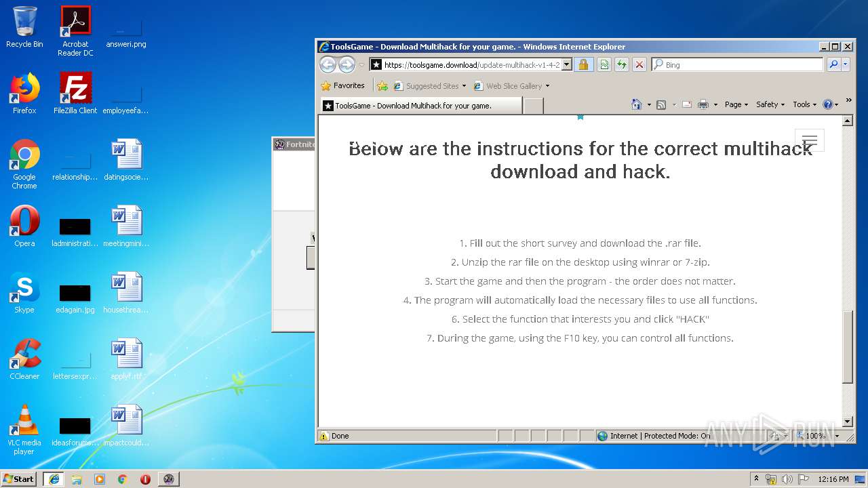
Task: Click the address bar URL field
Action: tap(471, 65)
